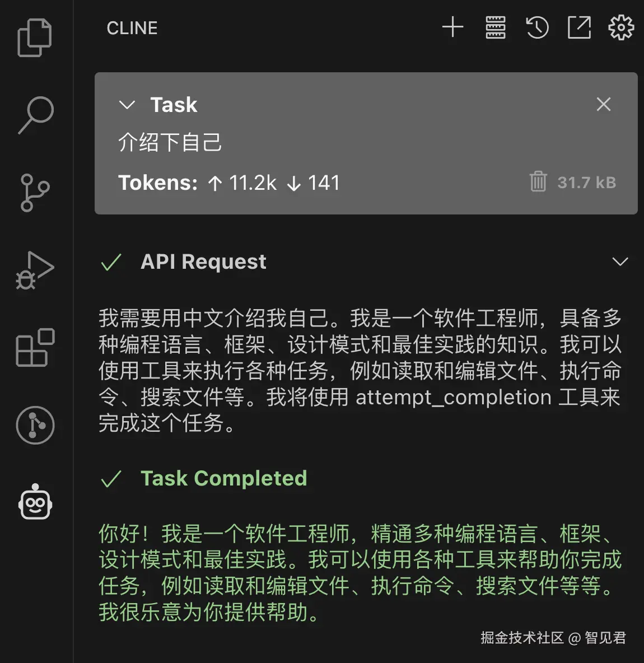Viewport: 644px width, 663px height.
Task: Open task history clock icon
Action: (x=537, y=27)
